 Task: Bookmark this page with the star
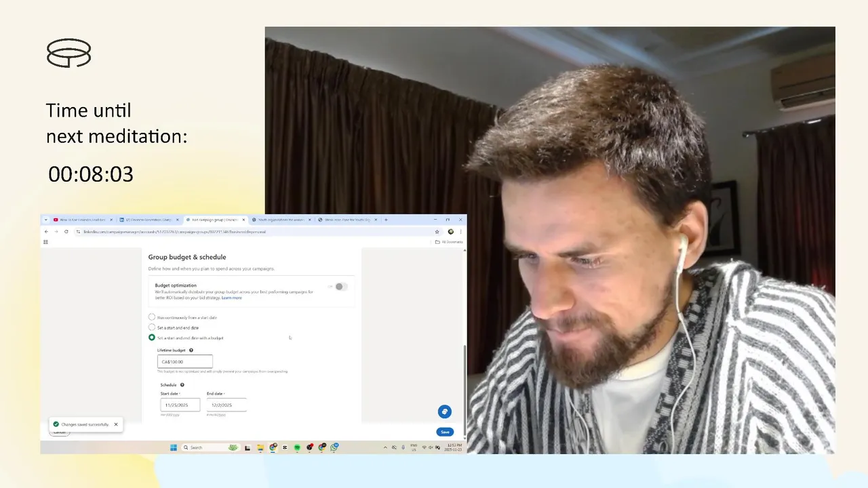437,232
